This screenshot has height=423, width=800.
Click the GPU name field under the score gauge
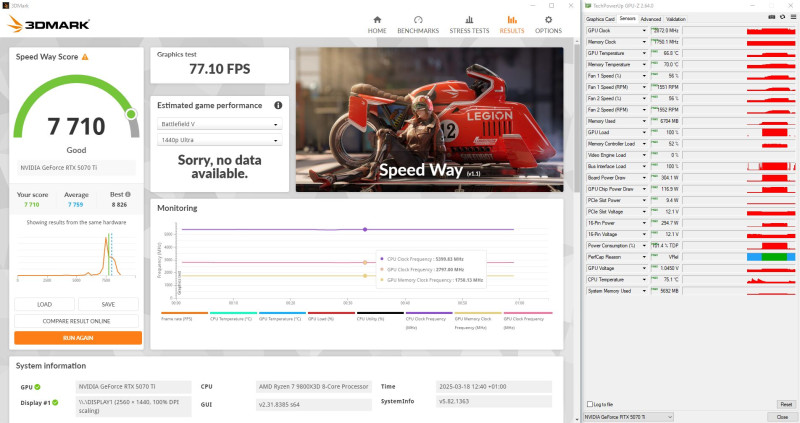(77, 167)
